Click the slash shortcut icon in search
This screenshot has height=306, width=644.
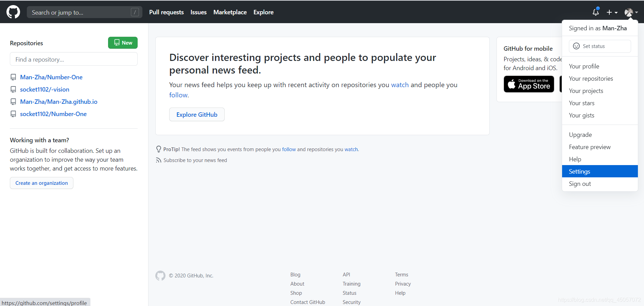pyautogui.click(x=135, y=12)
